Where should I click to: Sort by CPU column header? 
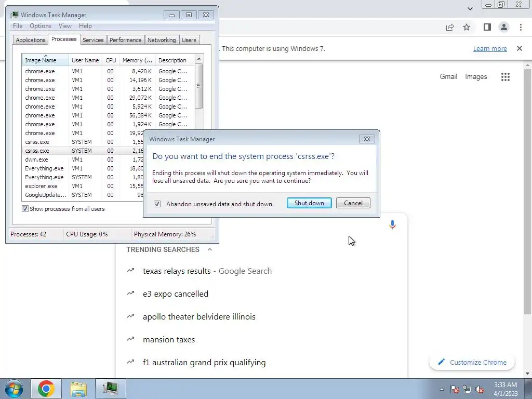[111, 60]
